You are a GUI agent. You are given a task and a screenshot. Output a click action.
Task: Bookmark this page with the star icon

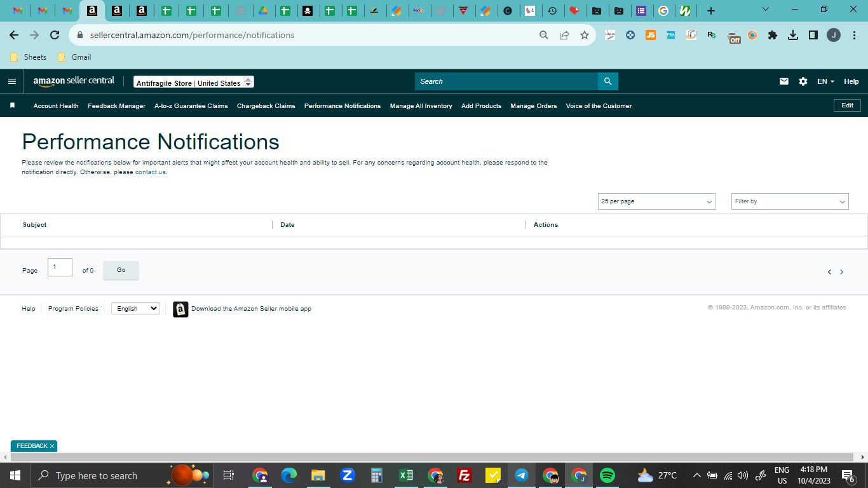[585, 35]
